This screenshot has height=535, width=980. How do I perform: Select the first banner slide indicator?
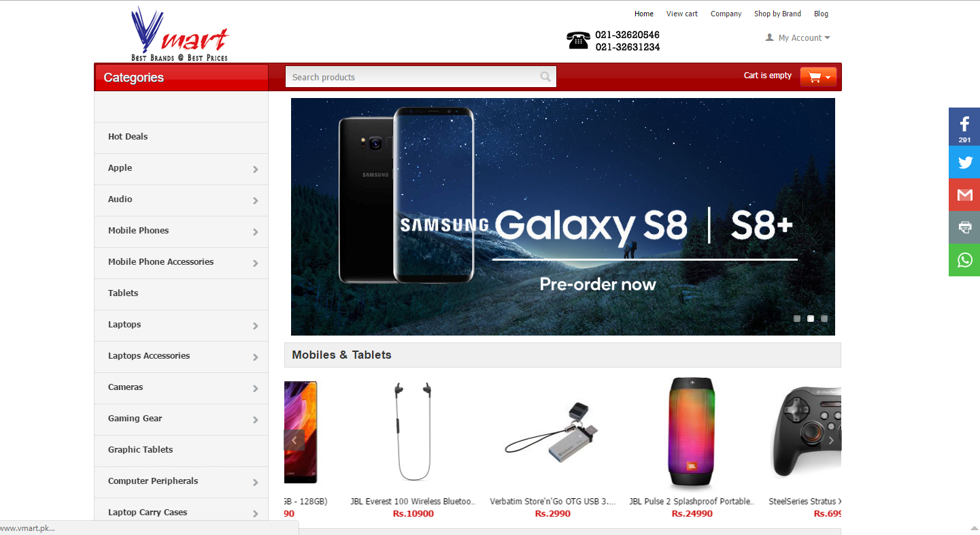coord(797,318)
